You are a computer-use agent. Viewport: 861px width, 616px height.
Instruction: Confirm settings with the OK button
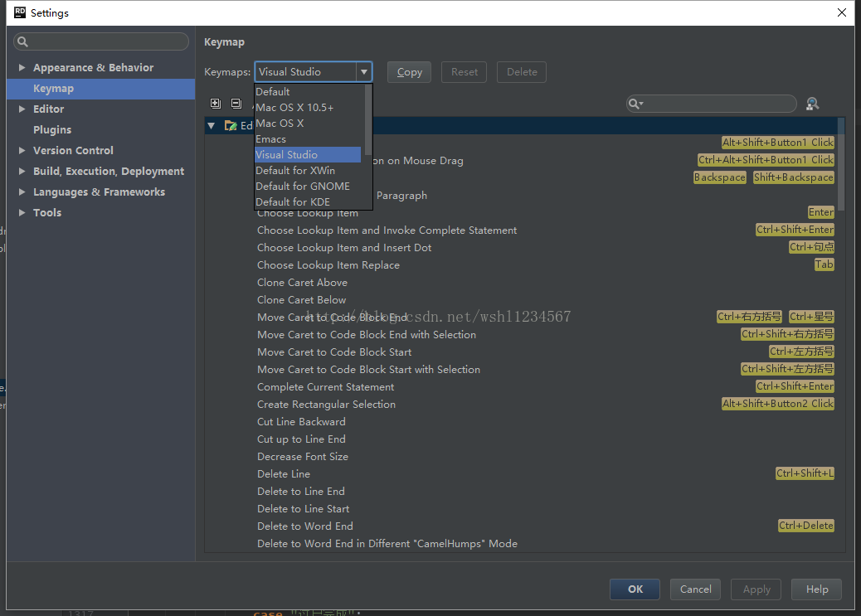[635, 589]
